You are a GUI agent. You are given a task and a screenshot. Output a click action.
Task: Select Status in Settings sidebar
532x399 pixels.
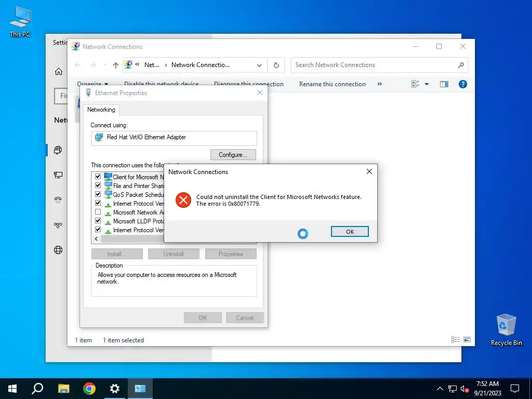[x=58, y=150]
